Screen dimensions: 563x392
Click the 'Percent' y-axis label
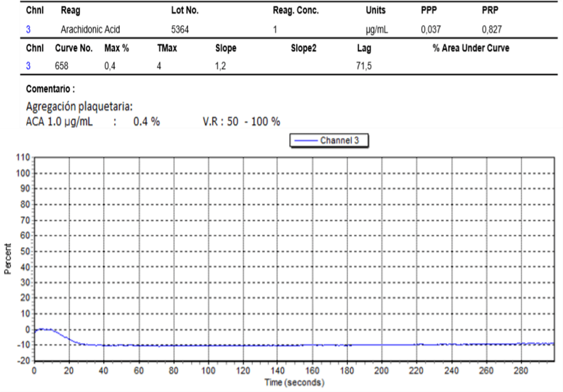coord(7,259)
